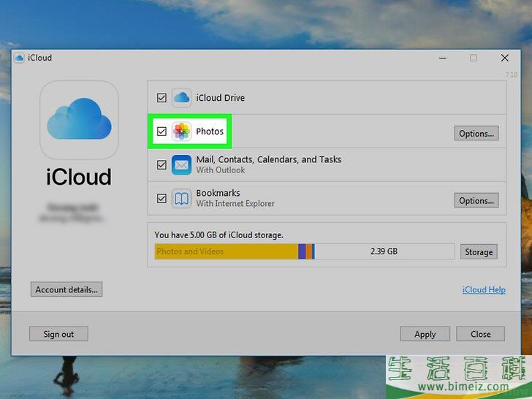The image size is (532, 399).
Task: Click the Bookmarks open-book icon
Action: [x=181, y=199]
